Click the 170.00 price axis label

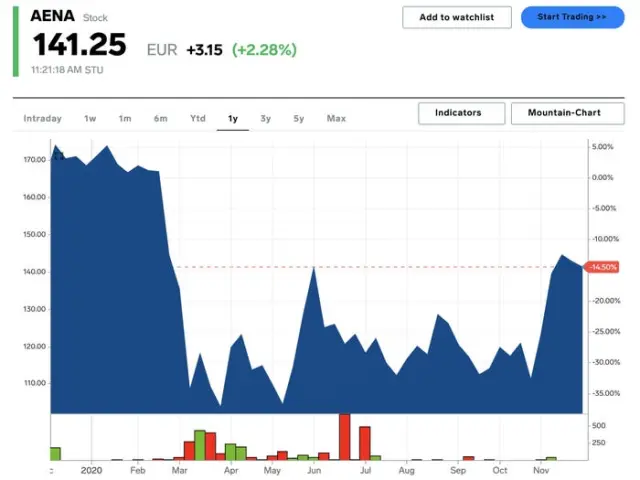pos(34,160)
